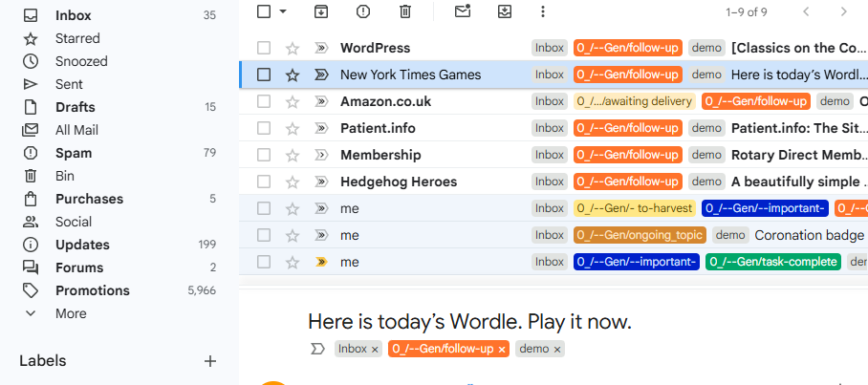The width and height of the screenshot is (868, 385).
Task: Click the Report spam icon
Action: (x=363, y=11)
